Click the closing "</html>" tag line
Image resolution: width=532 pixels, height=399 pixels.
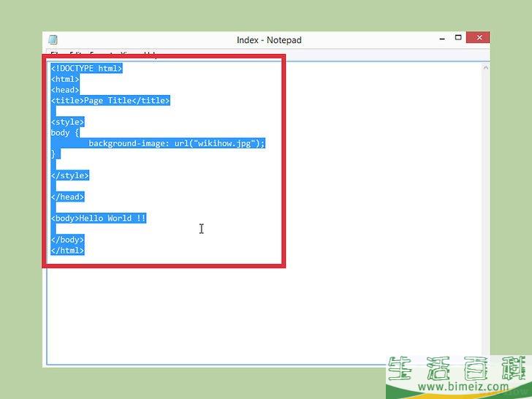(x=67, y=251)
